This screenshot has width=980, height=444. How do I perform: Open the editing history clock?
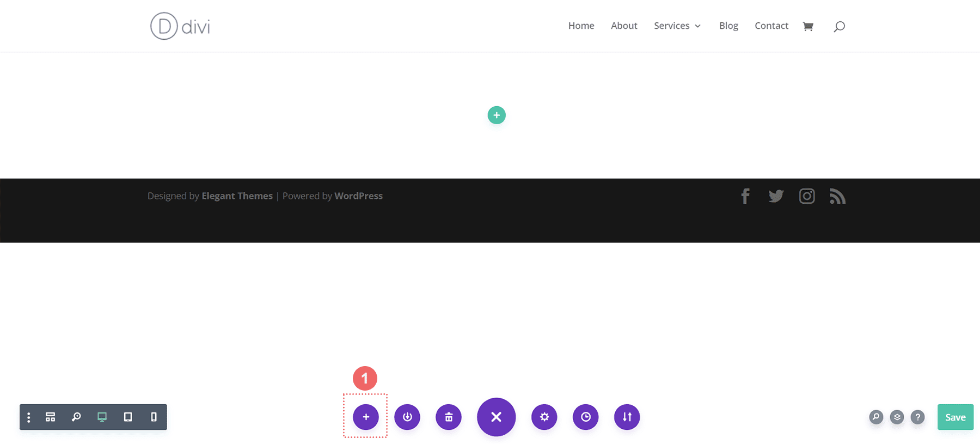586,417
